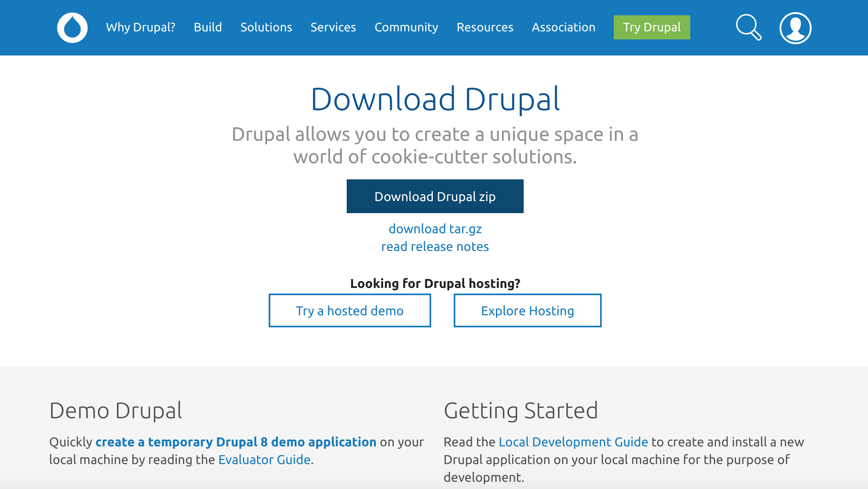The width and height of the screenshot is (868, 489).
Task: Click the Download Drupal page heading
Action: click(x=435, y=99)
